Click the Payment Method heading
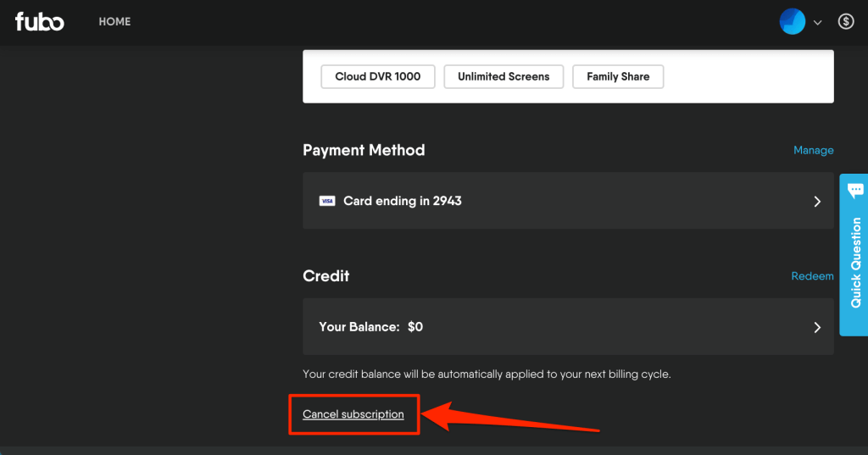The height and width of the screenshot is (455, 868). [x=364, y=150]
